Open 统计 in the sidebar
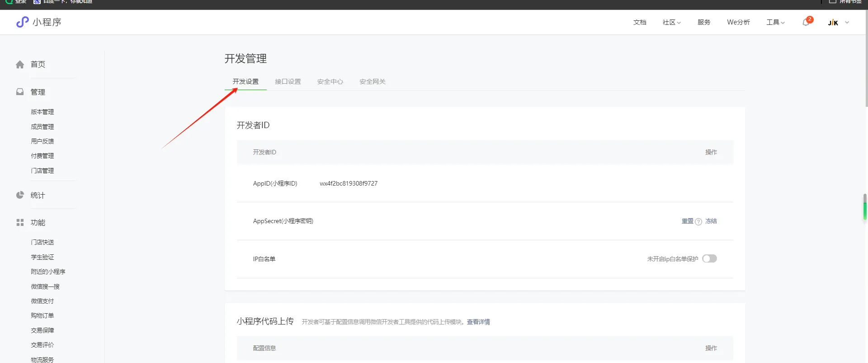This screenshot has height=363, width=868. tap(38, 195)
